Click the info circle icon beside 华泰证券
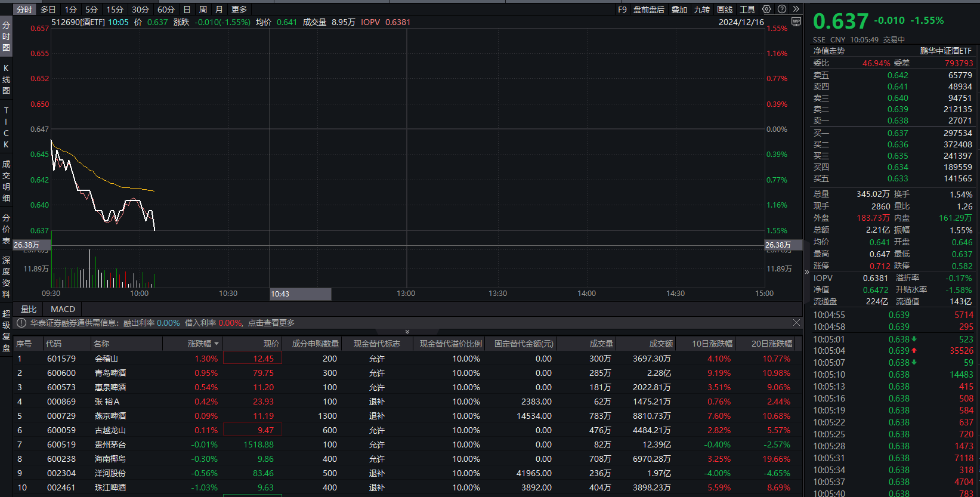 pyautogui.click(x=21, y=323)
